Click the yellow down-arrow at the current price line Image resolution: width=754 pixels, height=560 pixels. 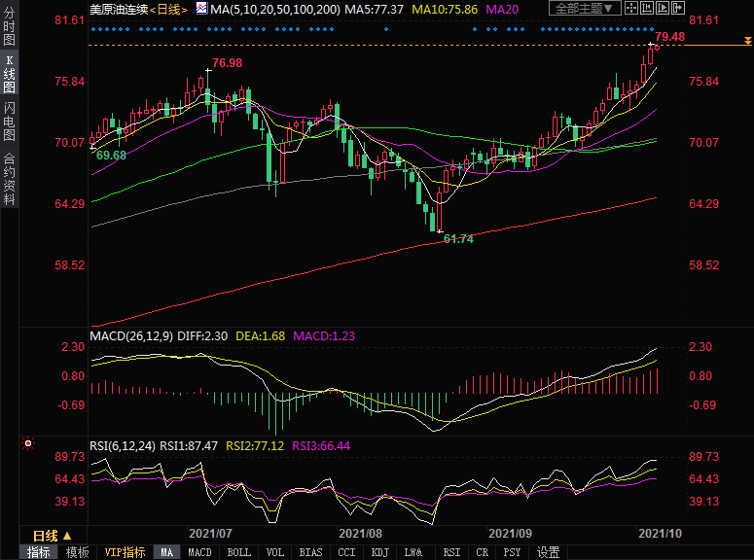coord(747,40)
